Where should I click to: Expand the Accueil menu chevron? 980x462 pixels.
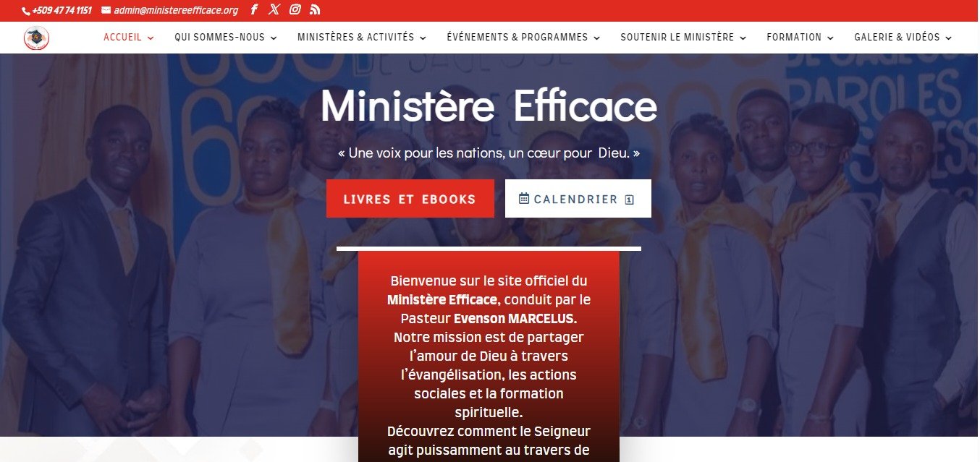point(151,38)
